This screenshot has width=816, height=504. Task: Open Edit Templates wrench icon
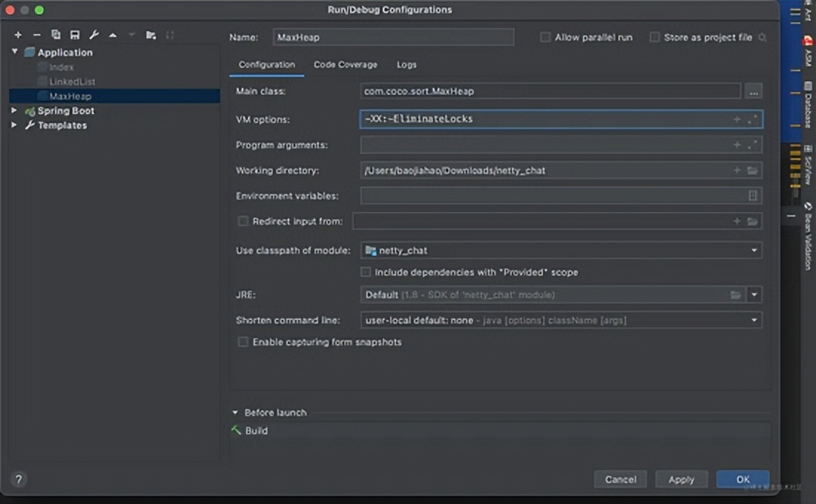(94, 35)
